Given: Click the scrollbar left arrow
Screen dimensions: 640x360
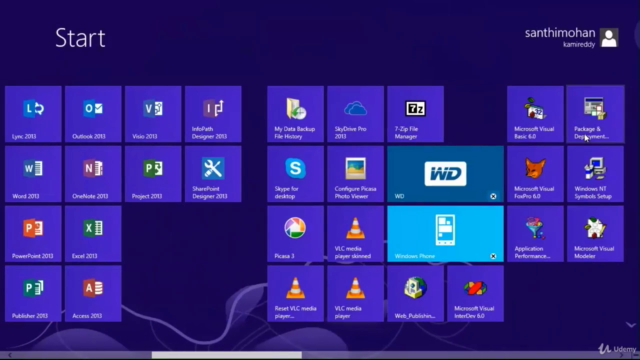Looking at the screenshot, I should point(10,356).
